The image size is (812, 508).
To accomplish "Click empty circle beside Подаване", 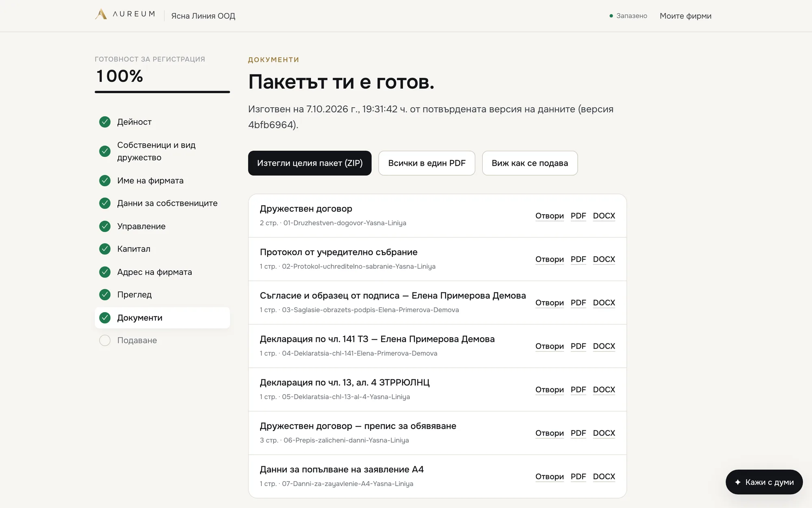I will tap(105, 341).
